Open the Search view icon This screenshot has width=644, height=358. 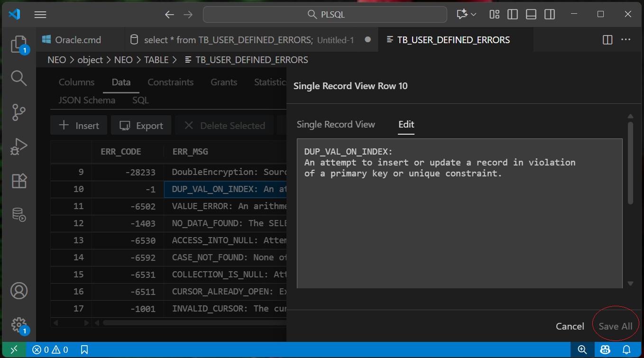pos(18,78)
